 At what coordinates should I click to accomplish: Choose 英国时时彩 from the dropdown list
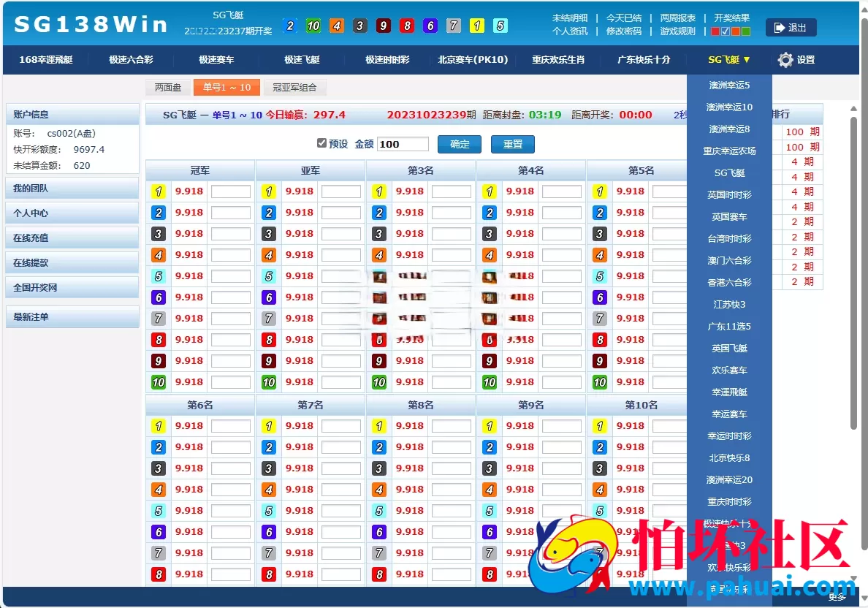pyautogui.click(x=729, y=195)
